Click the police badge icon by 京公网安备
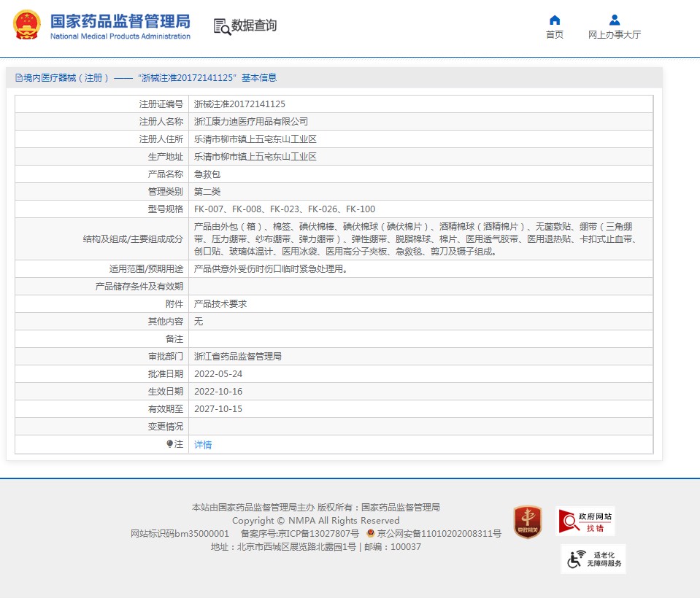 [370, 533]
